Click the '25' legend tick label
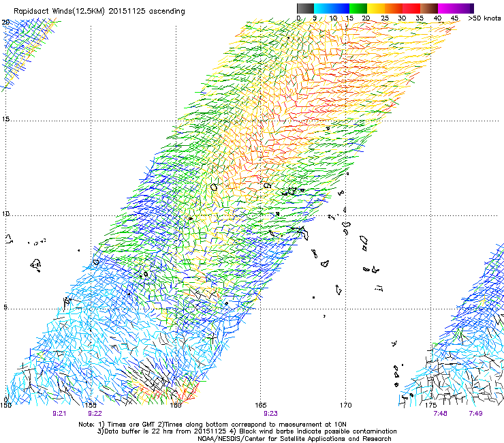 tap(384, 18)
